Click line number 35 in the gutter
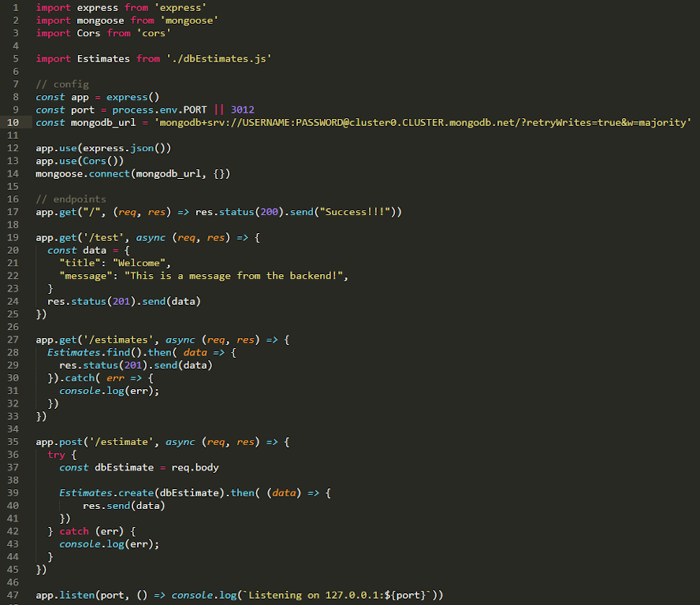Viewport: 700px width, 605px height. pos(13,442)
